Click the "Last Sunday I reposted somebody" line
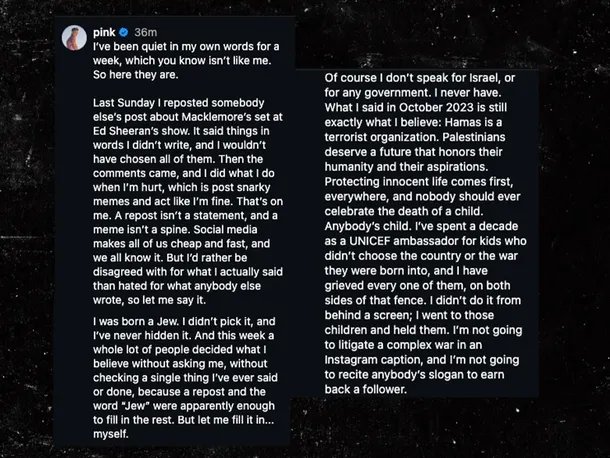Viewport: 610px width, 458px height. coord(179,103)
